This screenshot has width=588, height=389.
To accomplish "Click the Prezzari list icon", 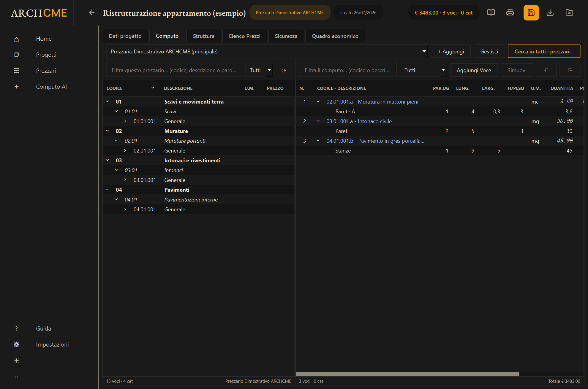I will click(17, 71).
